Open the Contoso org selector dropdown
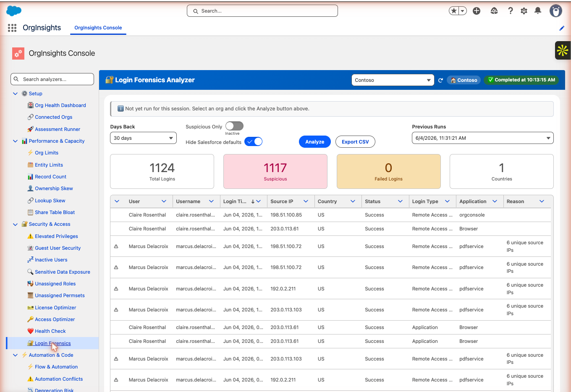This screenshot has width=571, height=392. 393,80
